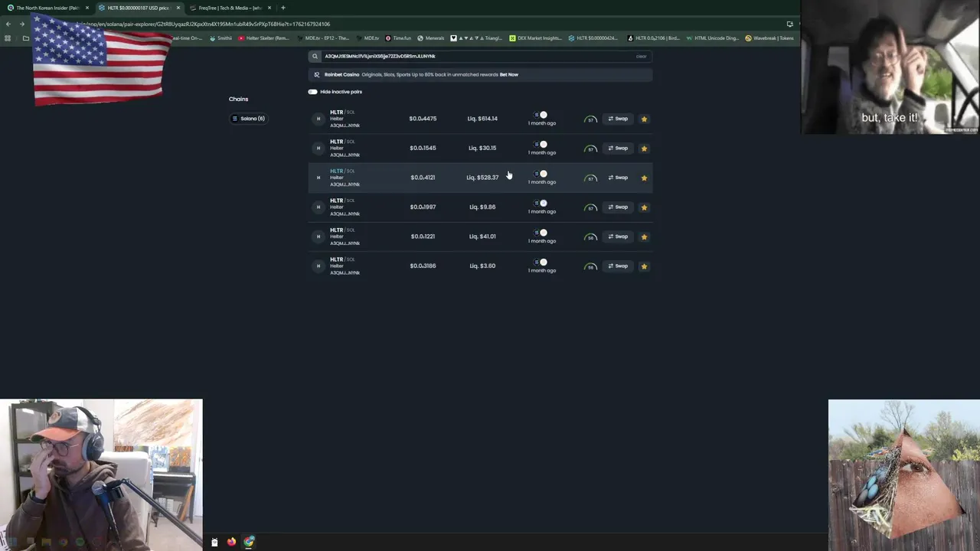Search magnifier icon in the pair search bar

point(315,56)
